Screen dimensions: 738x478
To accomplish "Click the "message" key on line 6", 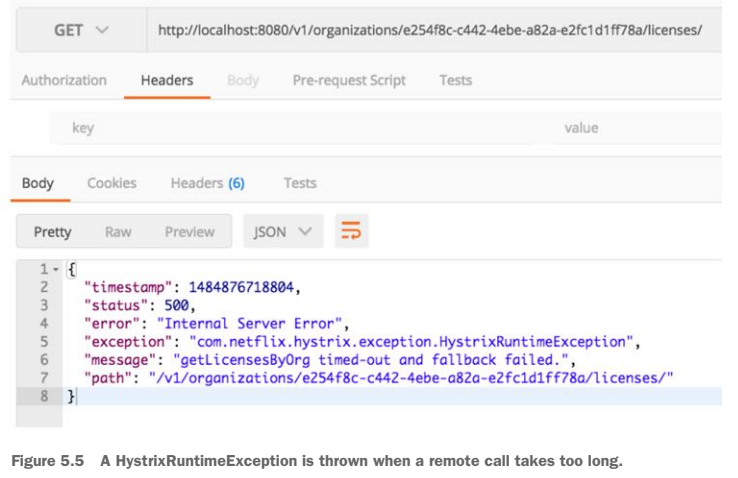I will point(120,360).
